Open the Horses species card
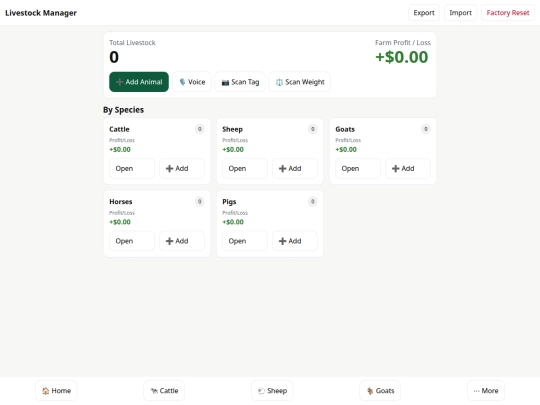The width and height of the screenshot is (540, 405). coord(132,241)
